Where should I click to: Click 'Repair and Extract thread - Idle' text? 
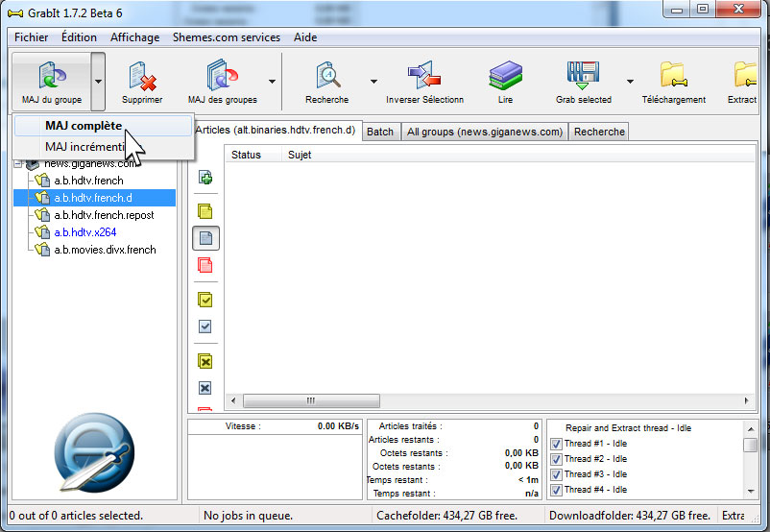pyautogui.click(x=628, y=428)
